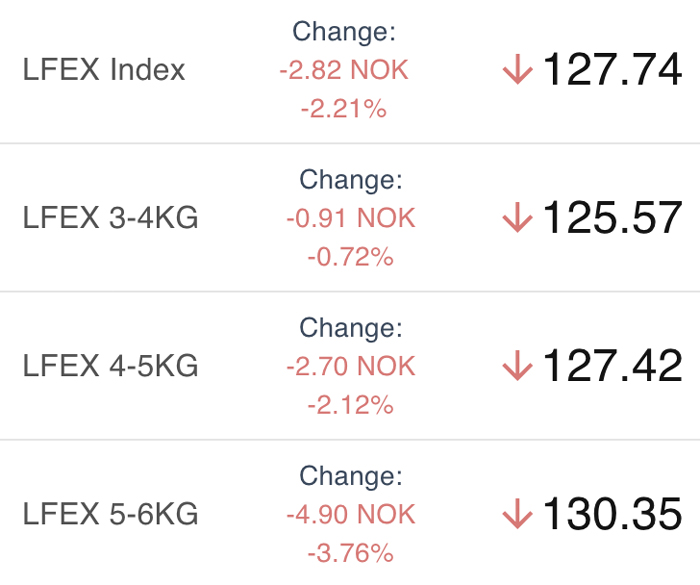Image resolution: width=700 pixels, height=585 pixels.
Task: Click the -0.72% percentage change
Action: click(351, 257)
